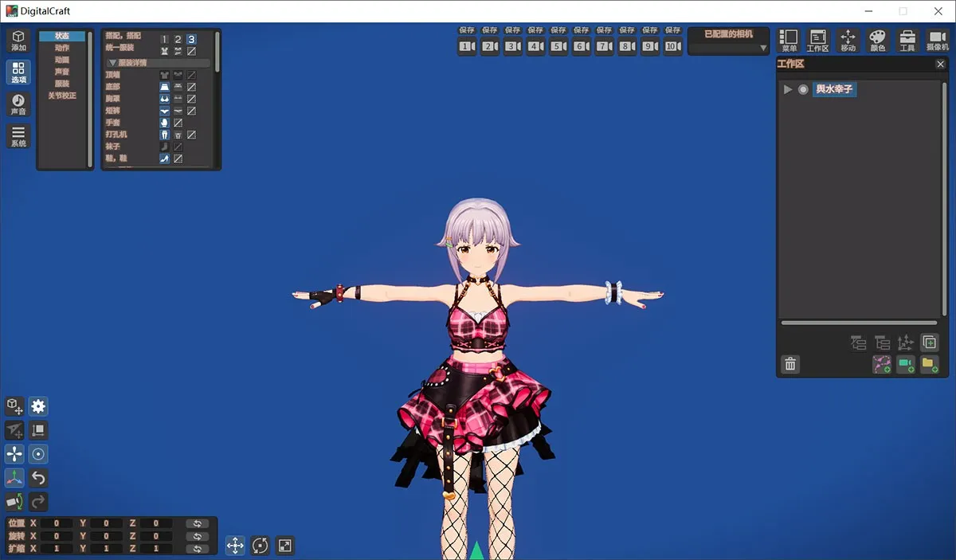Click the redo arrow icon
Viewport: 956px width, 560px height.
coord(38,502)
